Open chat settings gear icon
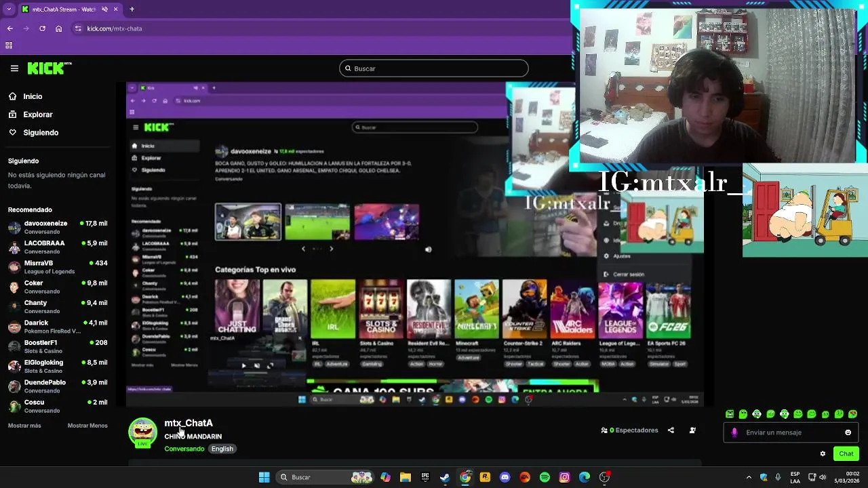The height and width of the screenshot is (488, 868). click(823, 453)
